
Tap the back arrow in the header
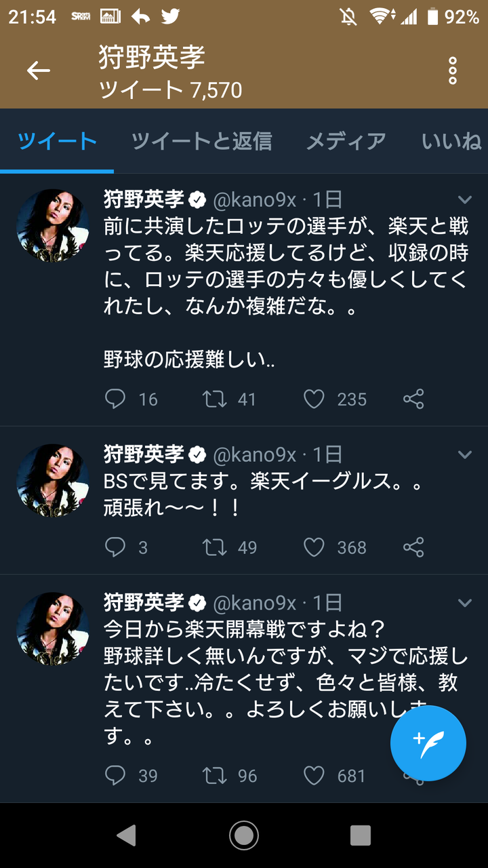tap(39, 71)
